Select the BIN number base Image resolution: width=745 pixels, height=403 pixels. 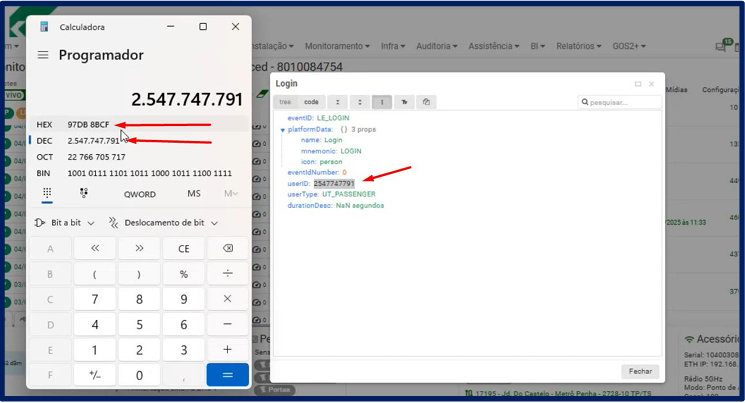pos(44,173)
